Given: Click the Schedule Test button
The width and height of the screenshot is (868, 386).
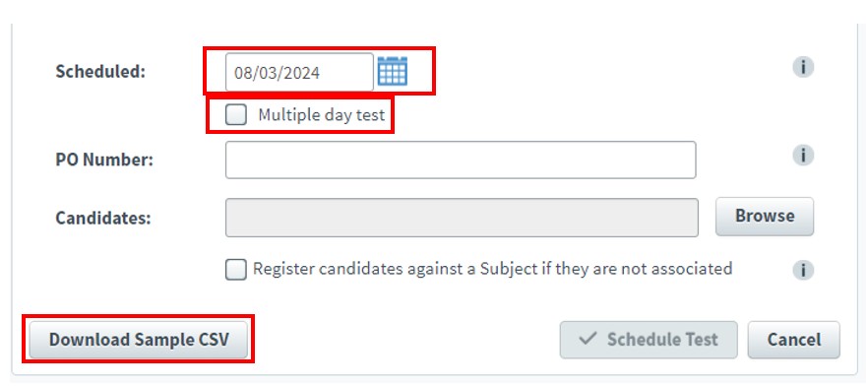Looking at the screenshot, I should [649, 340].
